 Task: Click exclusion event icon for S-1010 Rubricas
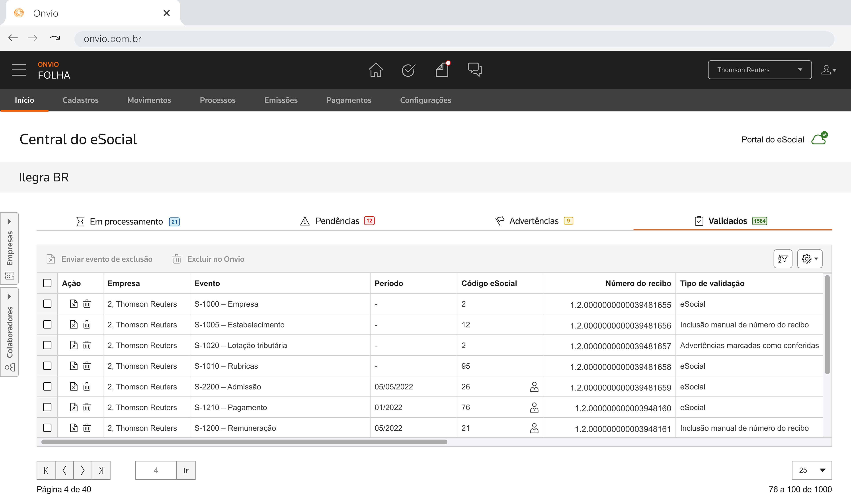click(74, 366)
